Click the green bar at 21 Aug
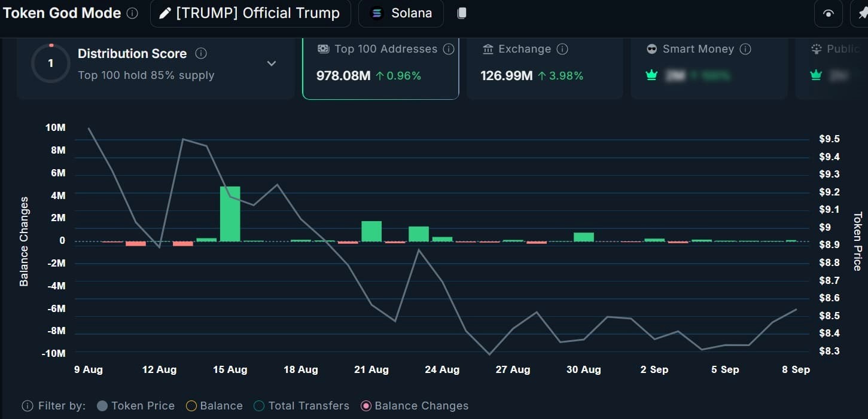This screenshot has width=868, height=419. tap(371, 231)
